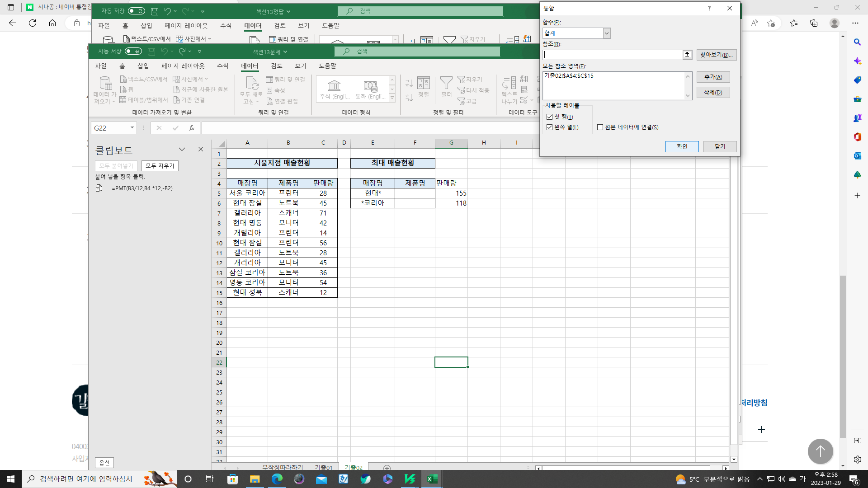
Task: Click the collapse-dialog icon in 참조 field
Action: [687, 55]
